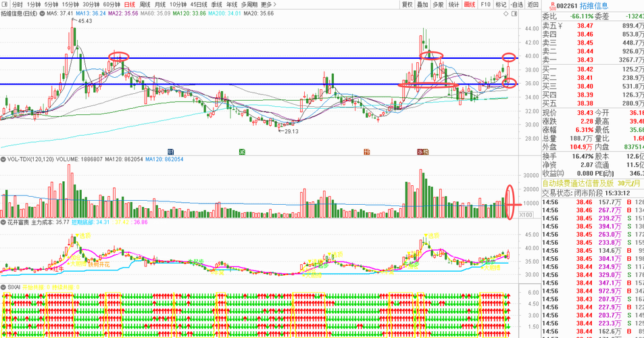Click the green MA120: 33.86 value
Viewport: 644px width, 338px height.
click(189, 14)
